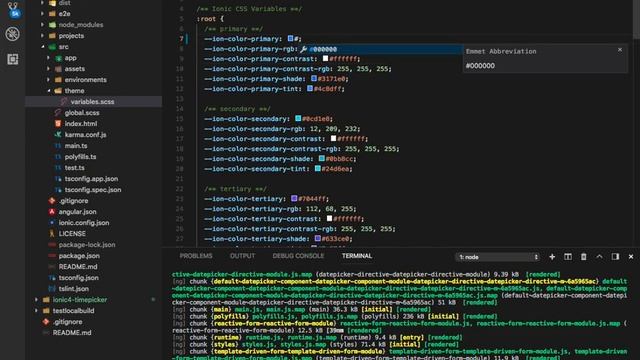Click the LICENSE file icon
The width and height of the screenshot is (640, 360).
click(52, 234)
